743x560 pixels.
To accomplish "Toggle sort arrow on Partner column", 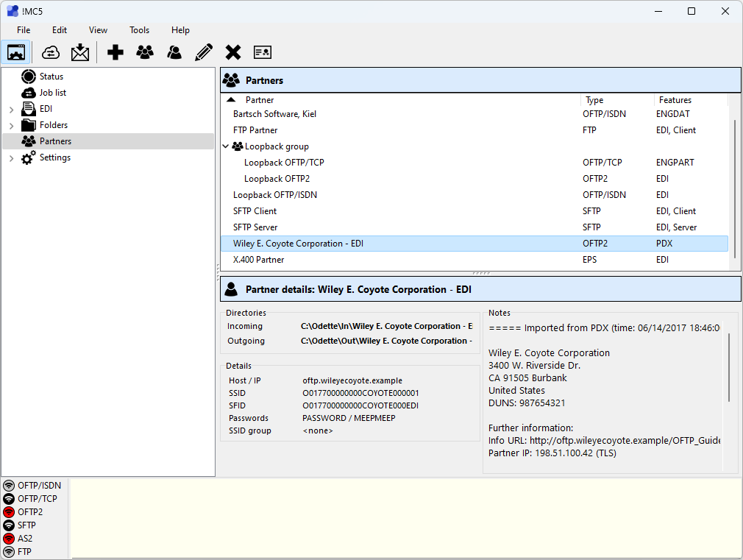I will [231, 99].
